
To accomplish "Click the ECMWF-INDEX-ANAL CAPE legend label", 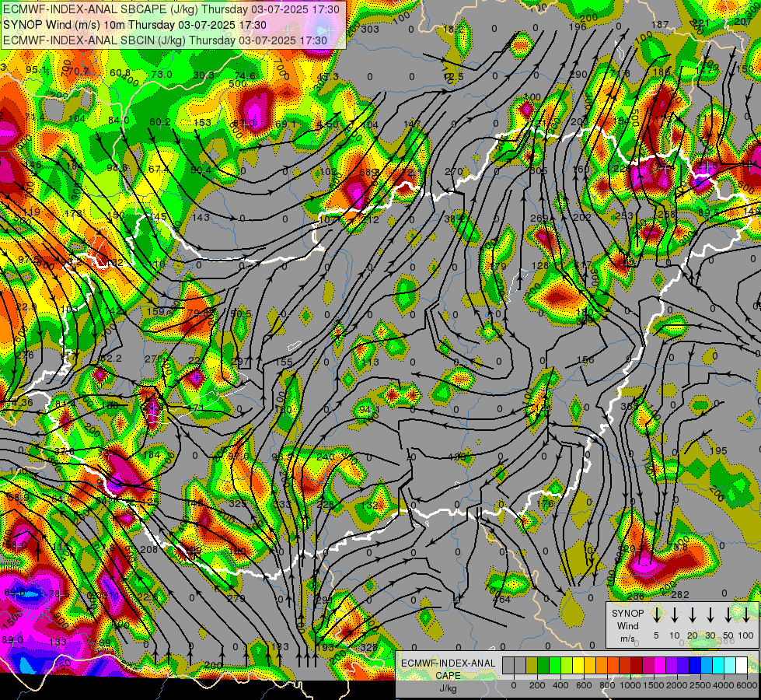I will [448, 670].
